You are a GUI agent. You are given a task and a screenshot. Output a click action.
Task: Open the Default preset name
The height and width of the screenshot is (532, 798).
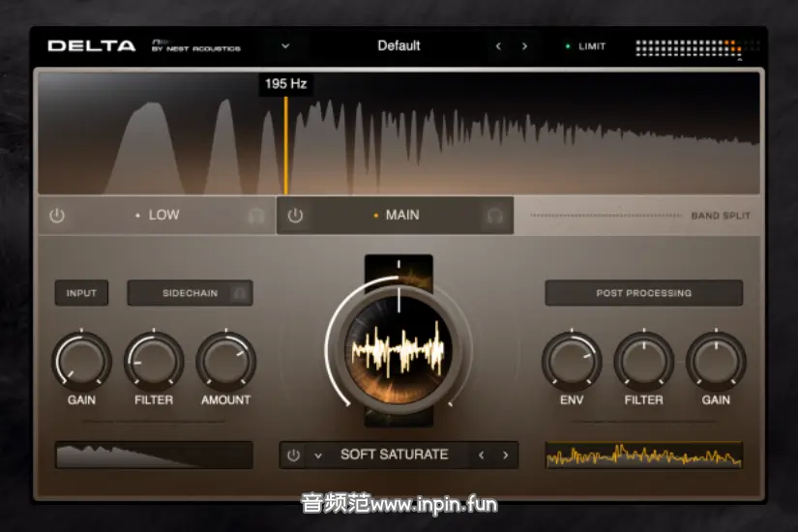tap(399, 45)
